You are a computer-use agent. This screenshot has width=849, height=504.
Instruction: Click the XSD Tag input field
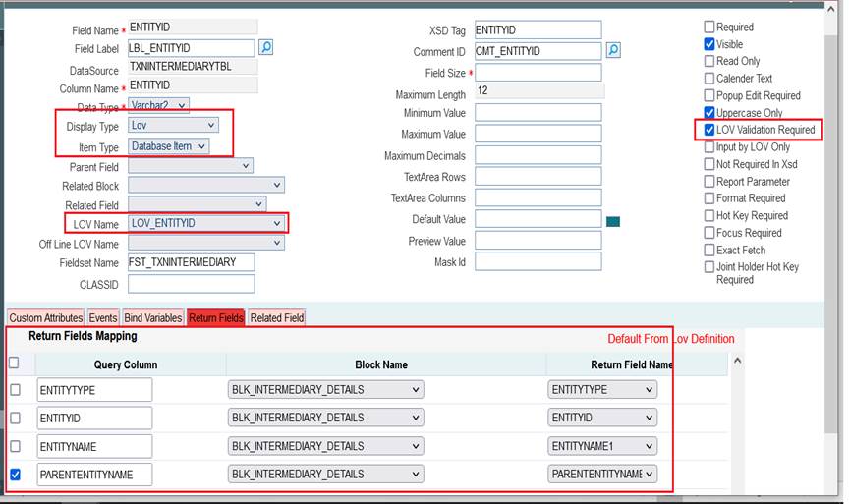[x=538, y=29]
